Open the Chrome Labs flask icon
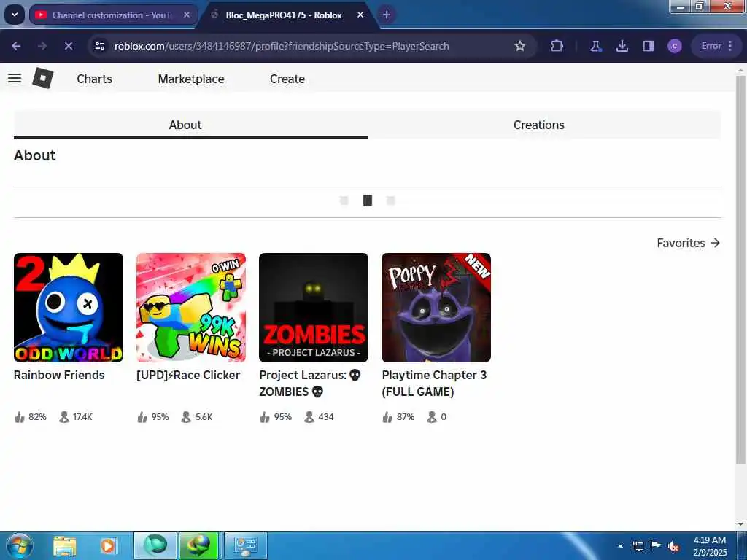The height and width of the screenshot is (560, 747). coord(595,46)
